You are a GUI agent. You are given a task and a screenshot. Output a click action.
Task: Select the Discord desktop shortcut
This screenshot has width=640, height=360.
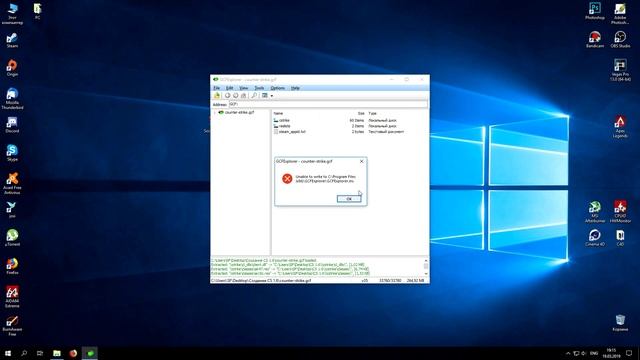[x=12, y=124]
